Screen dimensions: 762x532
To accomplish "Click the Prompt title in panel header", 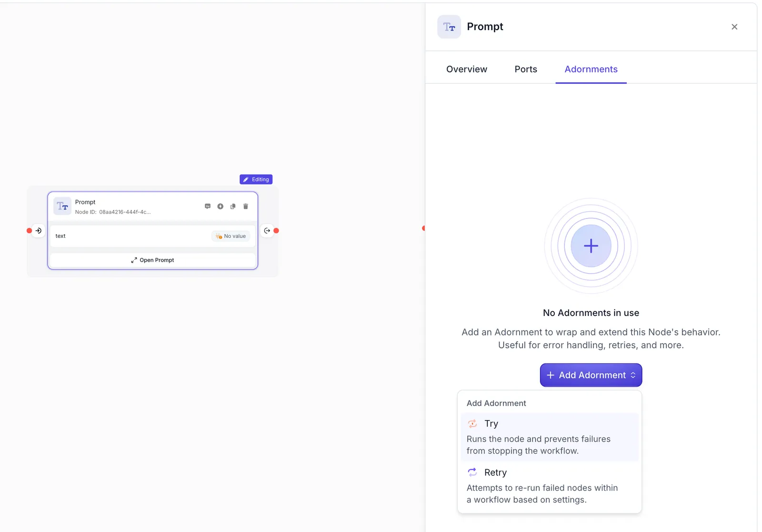I will pos(485,27).
